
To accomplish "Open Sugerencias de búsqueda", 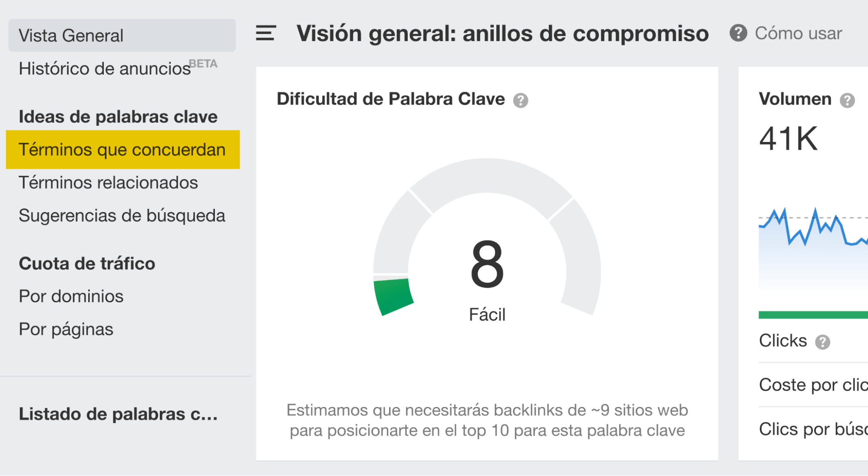I will [x=122, y=215].
